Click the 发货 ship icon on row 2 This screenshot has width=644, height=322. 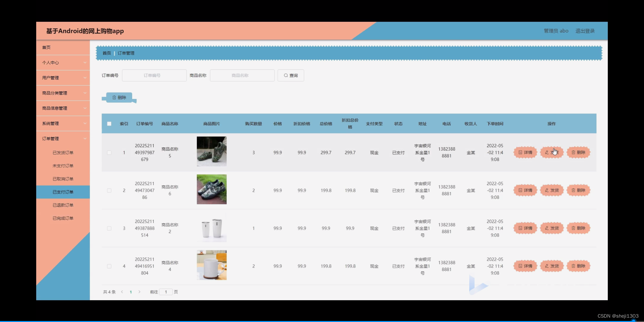coord(552,190)
